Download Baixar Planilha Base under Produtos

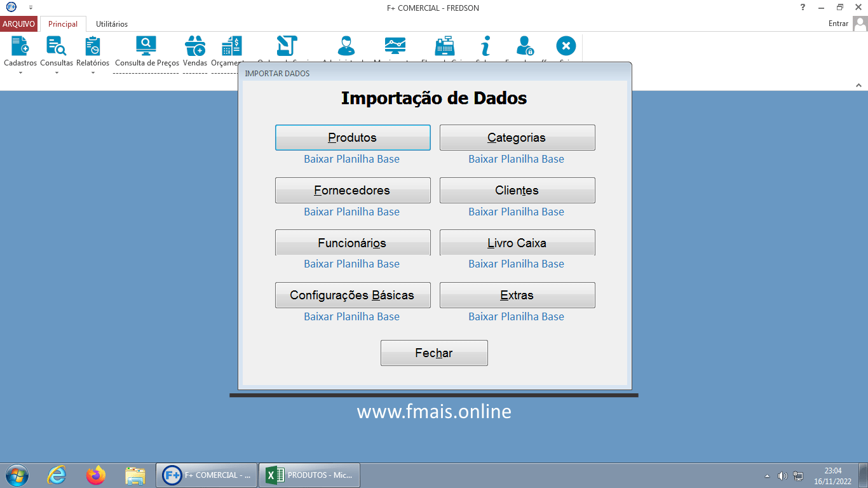pos(352,159)
